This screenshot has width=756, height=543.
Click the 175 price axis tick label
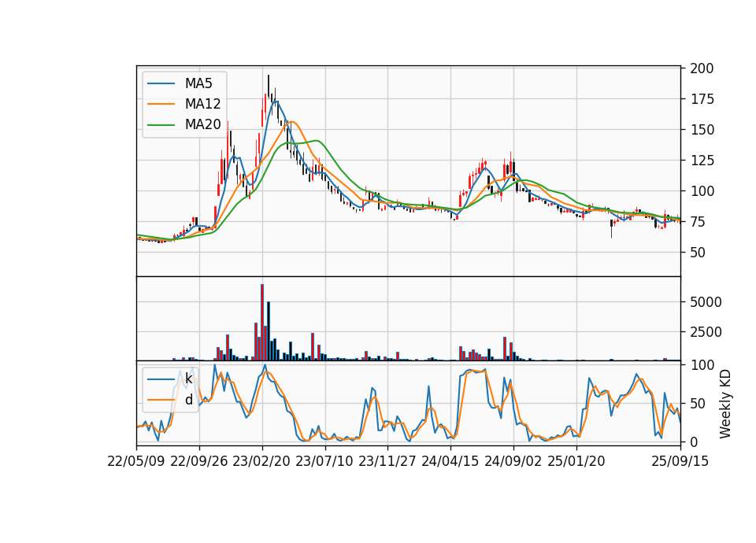tap(702, 99)
